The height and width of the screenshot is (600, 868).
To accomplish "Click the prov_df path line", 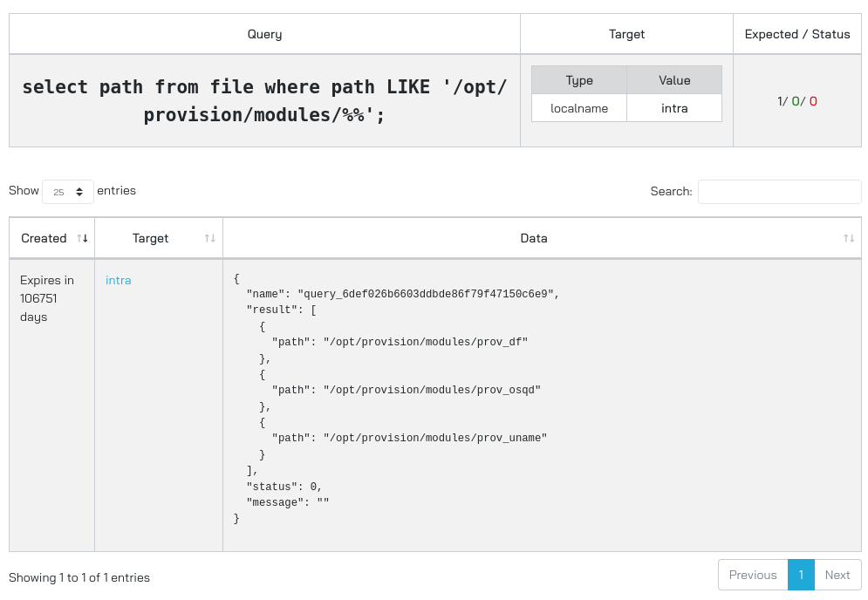I will 400,342.
